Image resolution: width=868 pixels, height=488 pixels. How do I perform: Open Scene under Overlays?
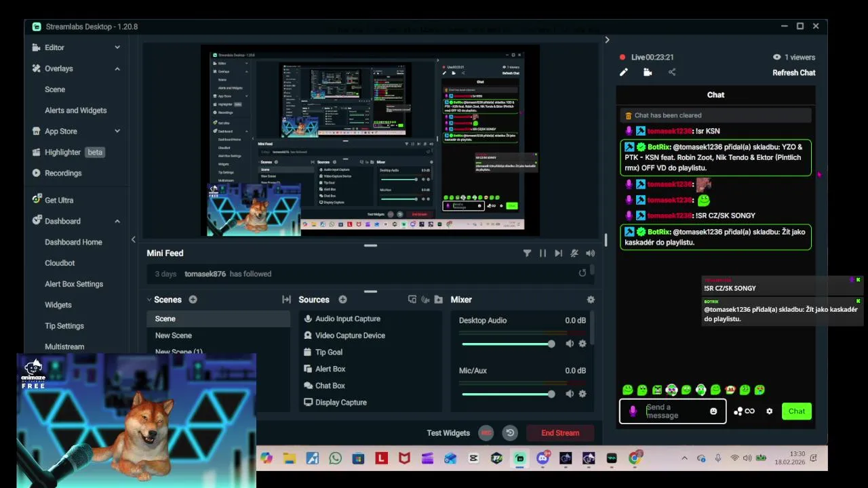(55, 89)
